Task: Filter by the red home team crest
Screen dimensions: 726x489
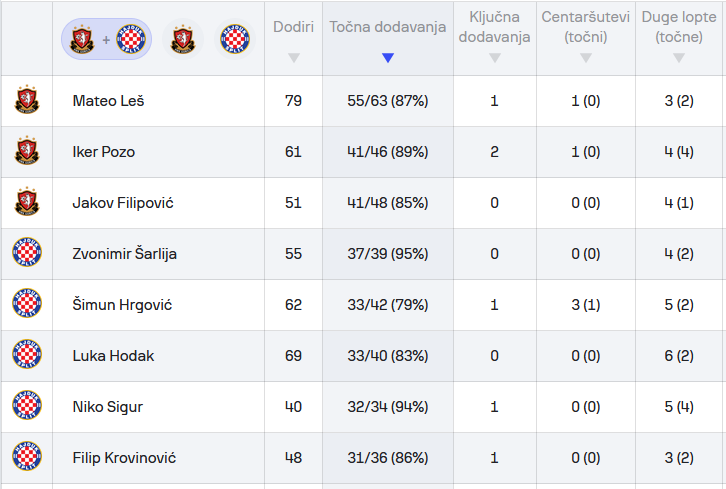Action: [x=181, y=39]
